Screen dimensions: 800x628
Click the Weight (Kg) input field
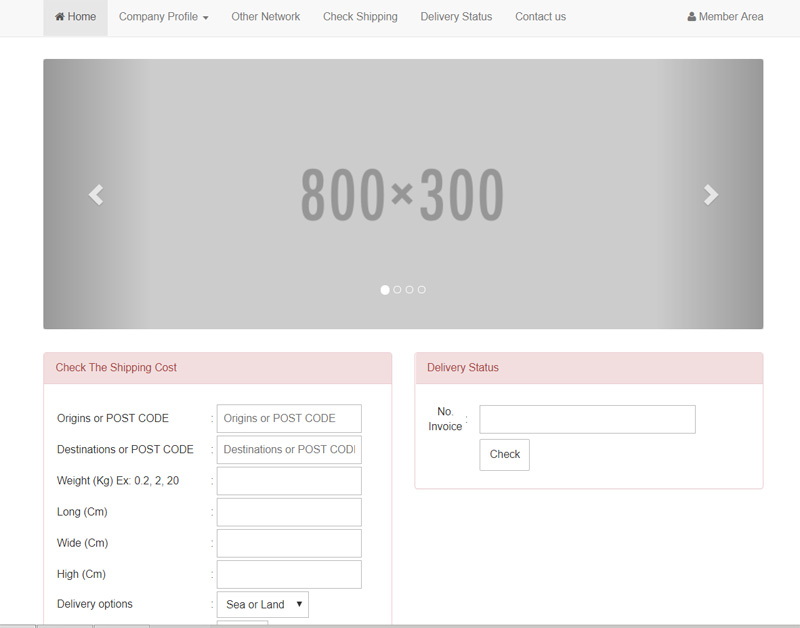(x=289, y=481)
